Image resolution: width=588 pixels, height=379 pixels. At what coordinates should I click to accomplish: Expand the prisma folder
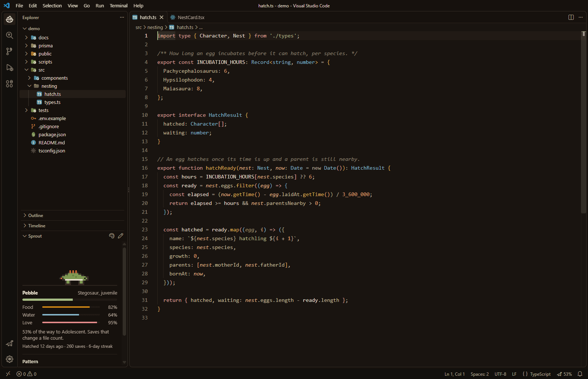26,46
